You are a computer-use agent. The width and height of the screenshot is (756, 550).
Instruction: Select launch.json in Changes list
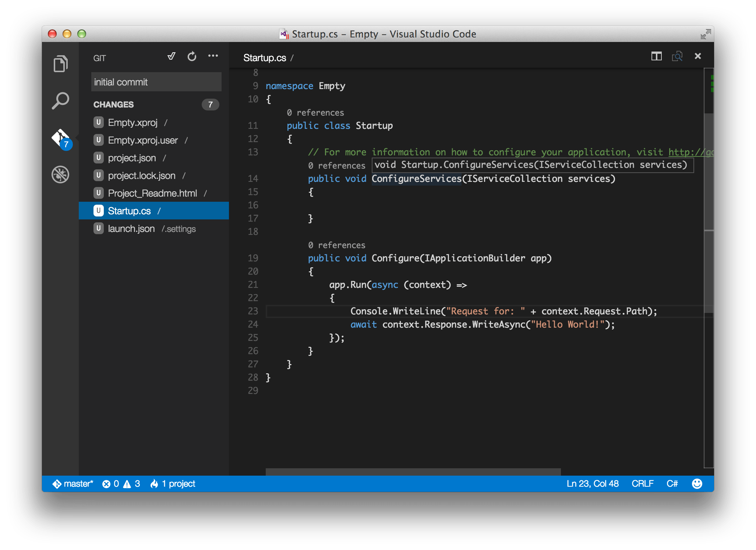pos(154,229)
